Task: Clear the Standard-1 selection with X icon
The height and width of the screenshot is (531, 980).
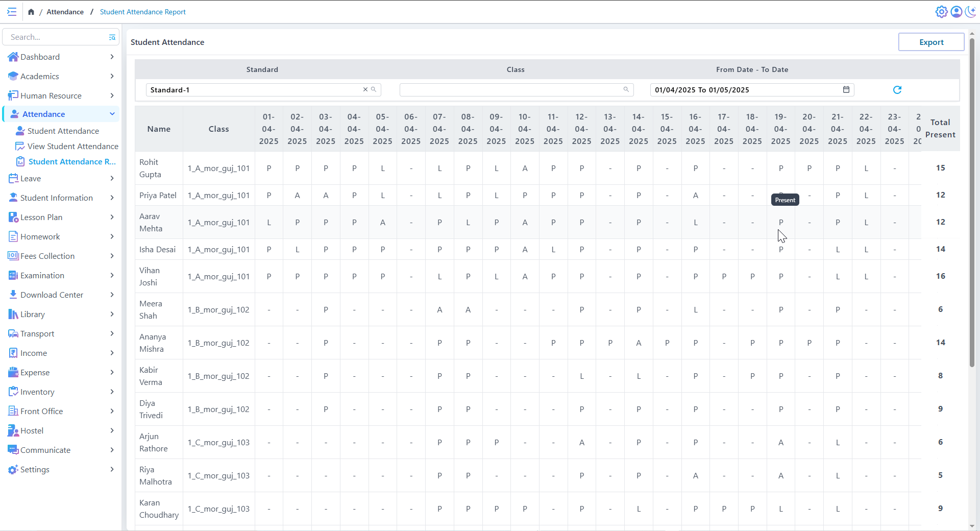Action: tap(365, 90)
